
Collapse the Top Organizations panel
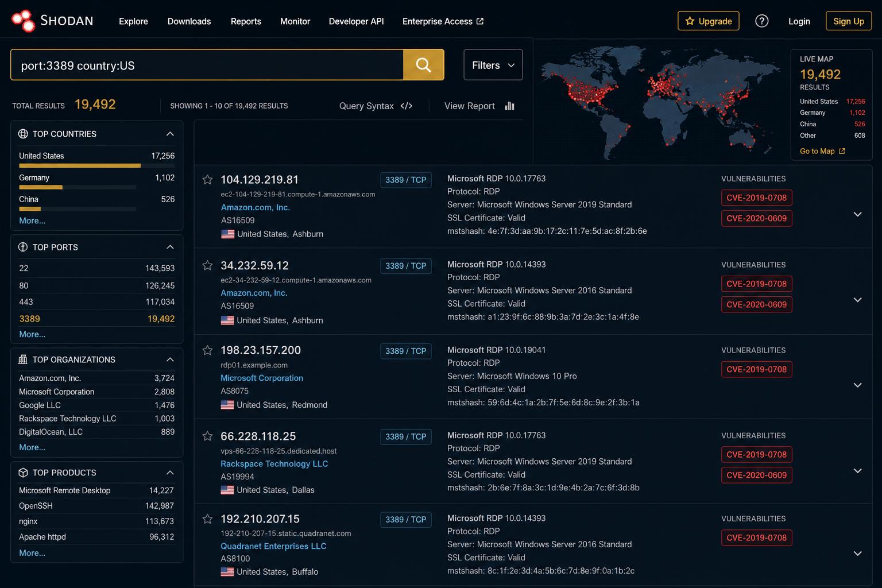[170, 359]
